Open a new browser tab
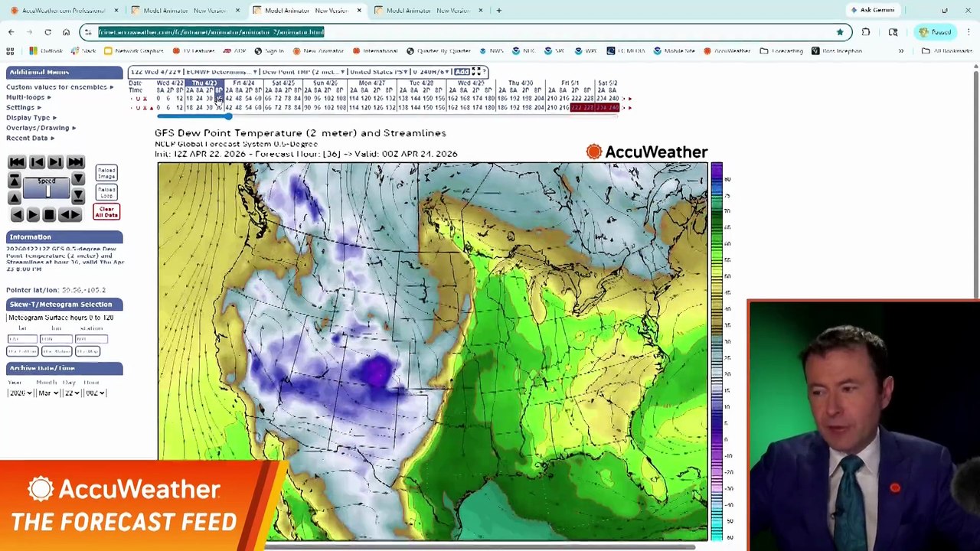The height and width of the screenshot is (551, 980). point(498,11)
